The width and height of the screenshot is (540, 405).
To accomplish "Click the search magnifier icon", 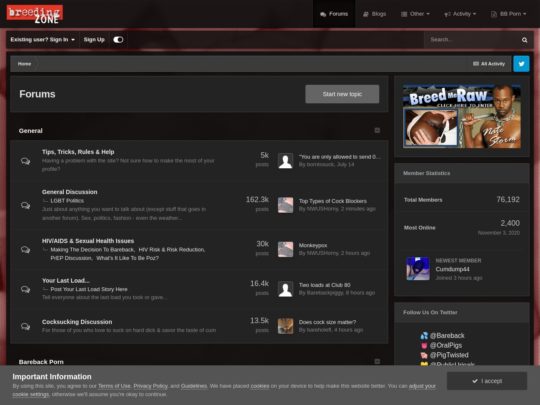I will click(524, 40).
